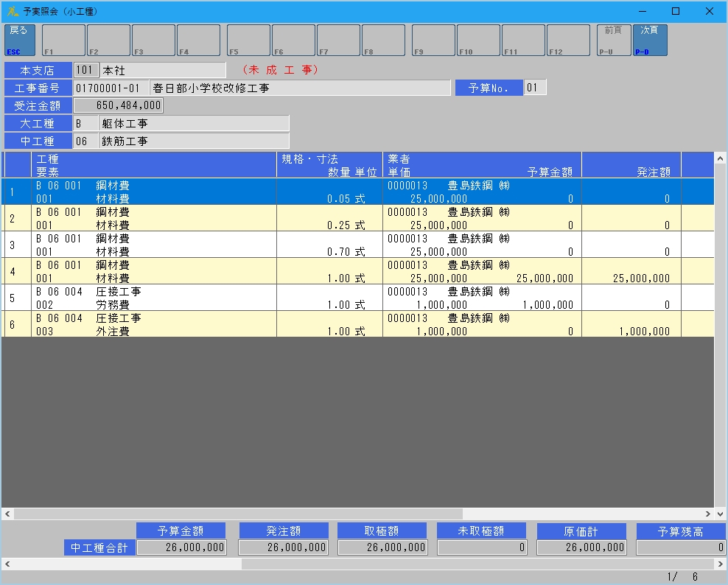Click the blank F12 function key button
Screen dimensions: 728x585
(x=568, y=41)
